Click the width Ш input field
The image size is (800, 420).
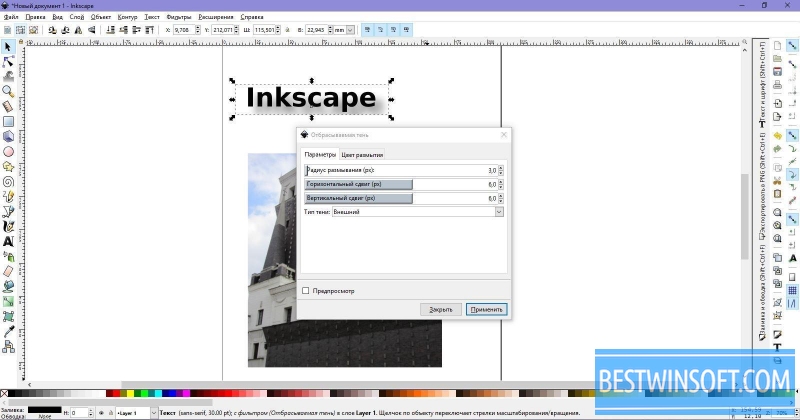click(x=264, y=30)
